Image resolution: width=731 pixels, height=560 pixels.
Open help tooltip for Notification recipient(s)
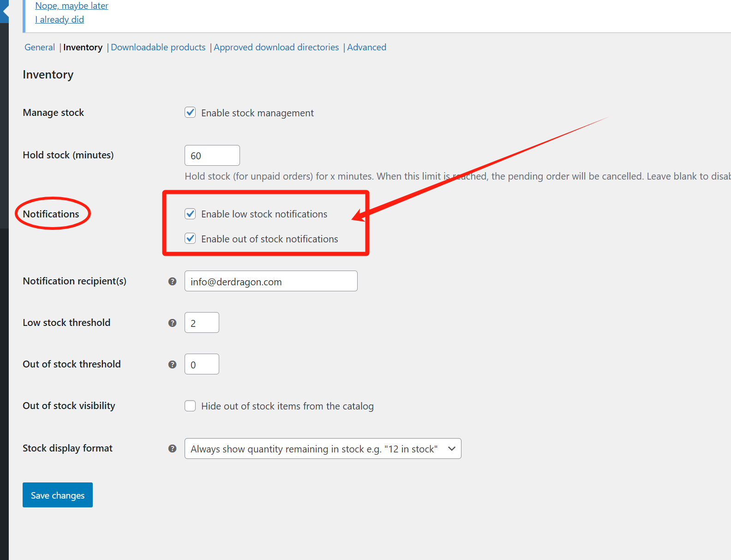coord(172,281)
